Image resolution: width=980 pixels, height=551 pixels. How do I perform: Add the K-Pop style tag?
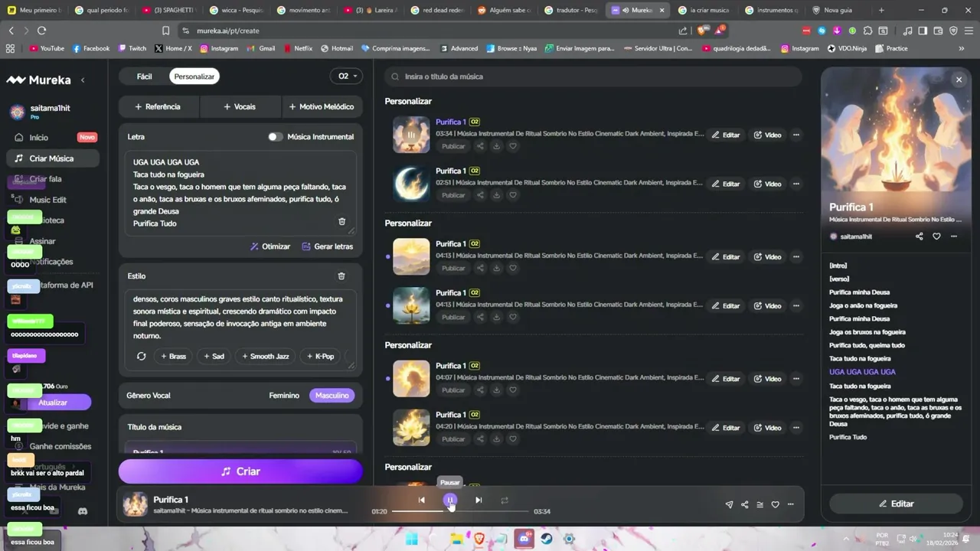[320, 357]
